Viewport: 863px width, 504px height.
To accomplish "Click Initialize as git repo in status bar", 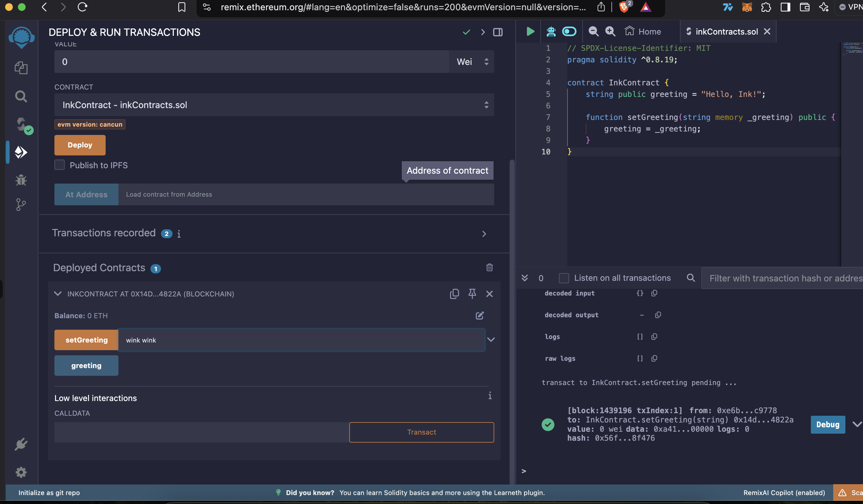I will point(49,492).
